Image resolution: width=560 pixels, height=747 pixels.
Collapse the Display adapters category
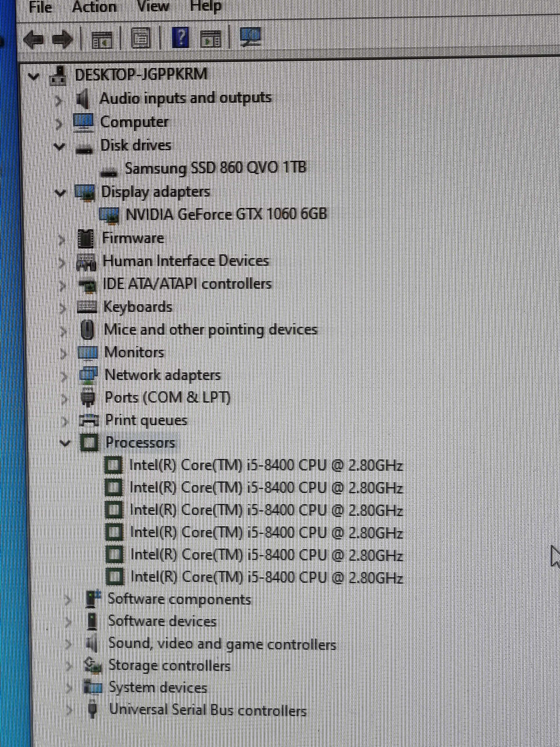(x=60, y=193)
